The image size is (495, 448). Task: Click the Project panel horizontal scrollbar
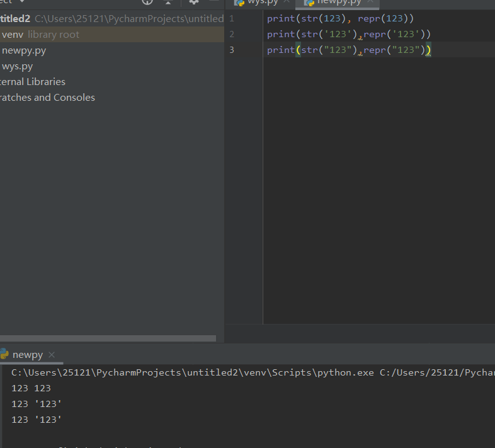108,338
